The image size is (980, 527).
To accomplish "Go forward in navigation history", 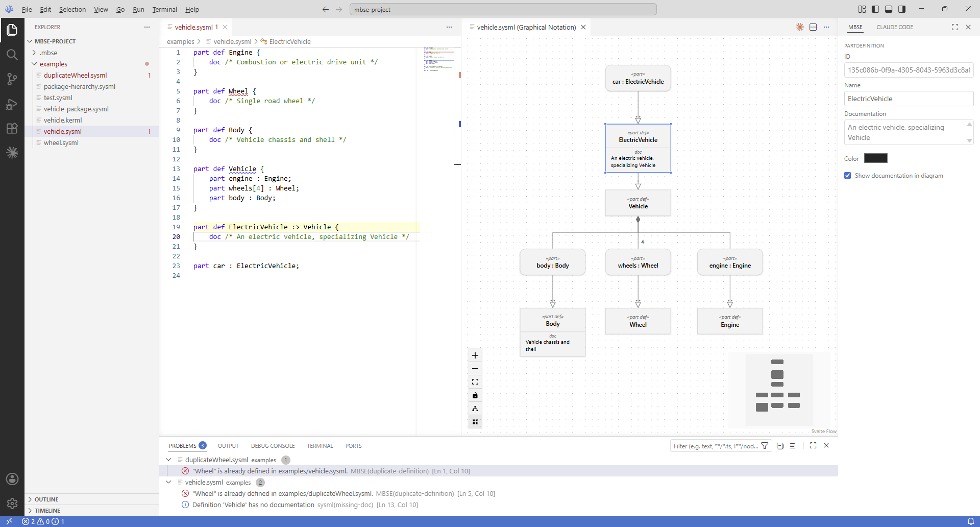I will [x=339, y=9].
